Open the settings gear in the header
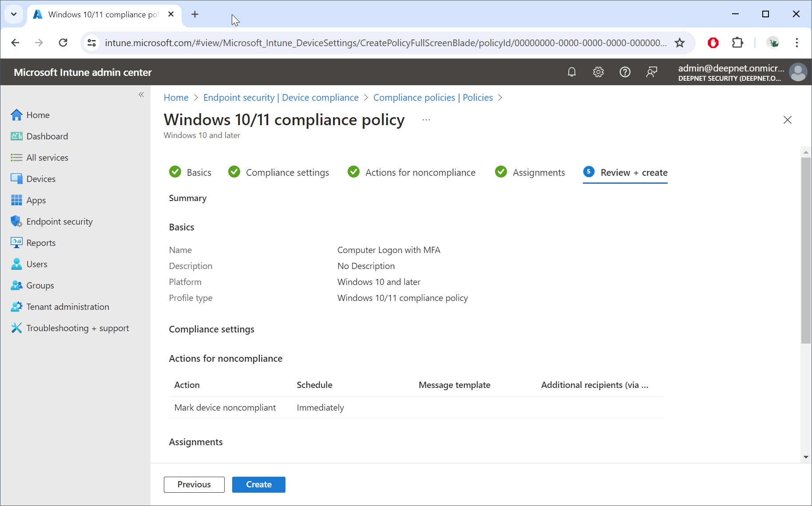 598,72
